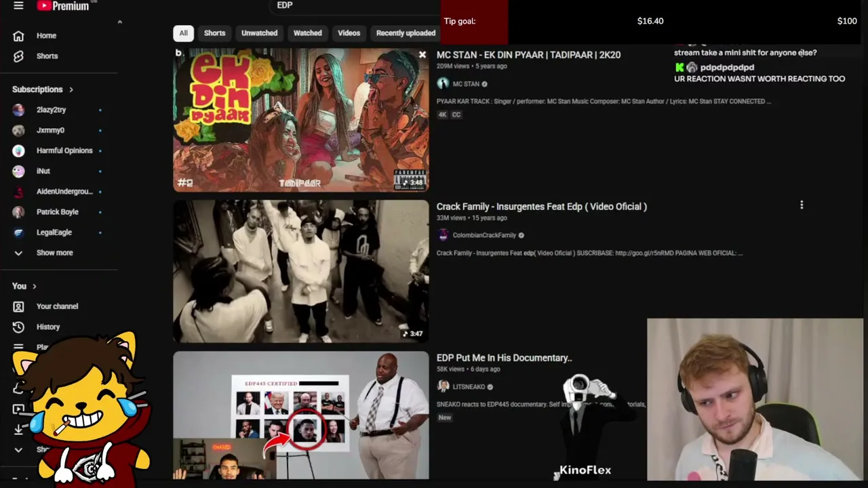
Task: Open the hamburger guide menu
Action: coord(18,5)
